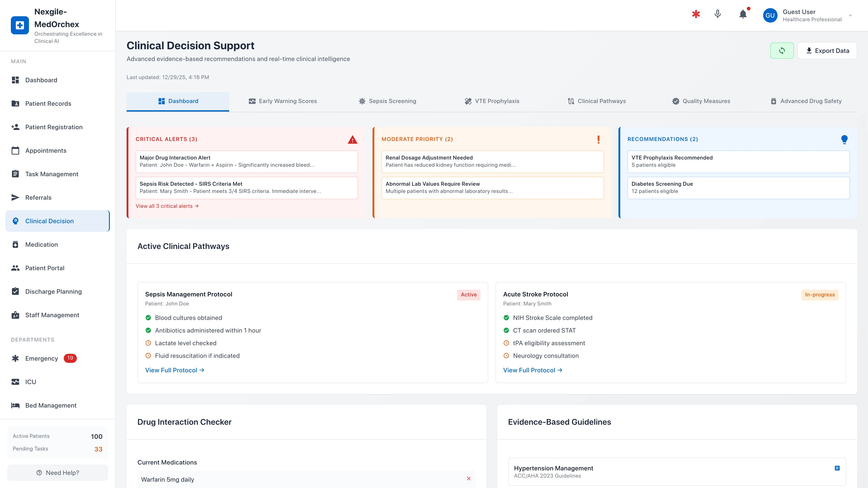The width and height of the screenshot is (868, 488).
Task: Toggle NIH Stroke Scale completed check
Action: click(506, 318)
